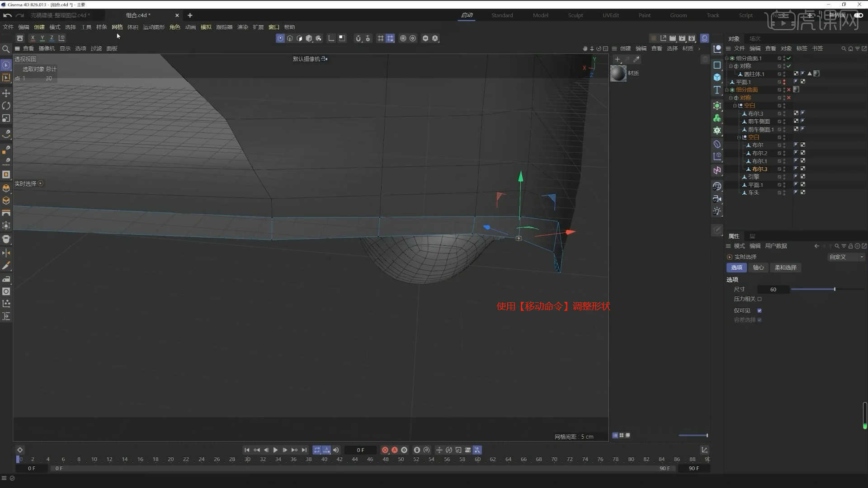Lock the X axis toggle
The width and height of the screenshot is (868, 488).
[x=33, y=38]
